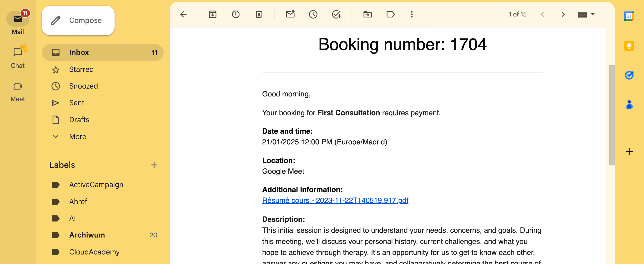Click the Compose button
Image resolution: width=644 pixels, height=264 pixels.
coord(78,20)
